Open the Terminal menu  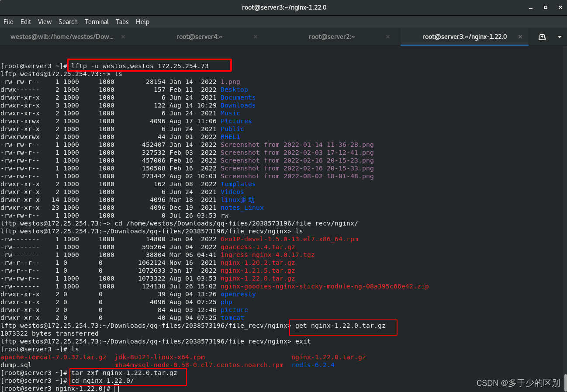pos(97,21)
